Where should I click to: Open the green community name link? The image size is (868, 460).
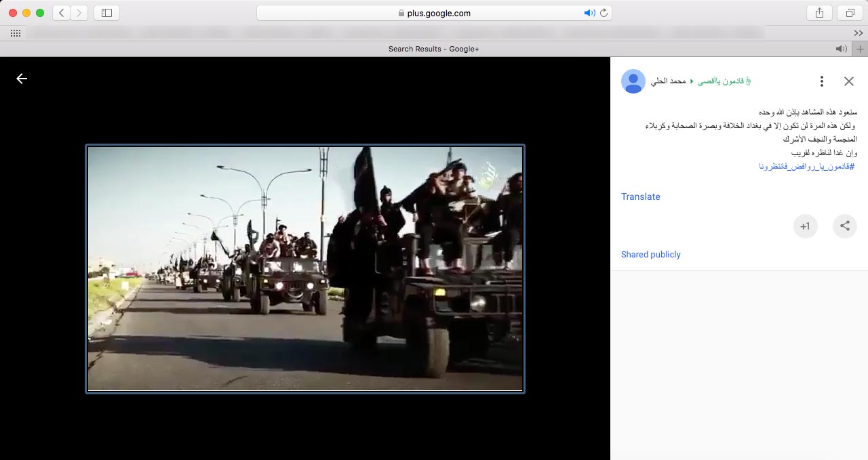coord(724,81)
